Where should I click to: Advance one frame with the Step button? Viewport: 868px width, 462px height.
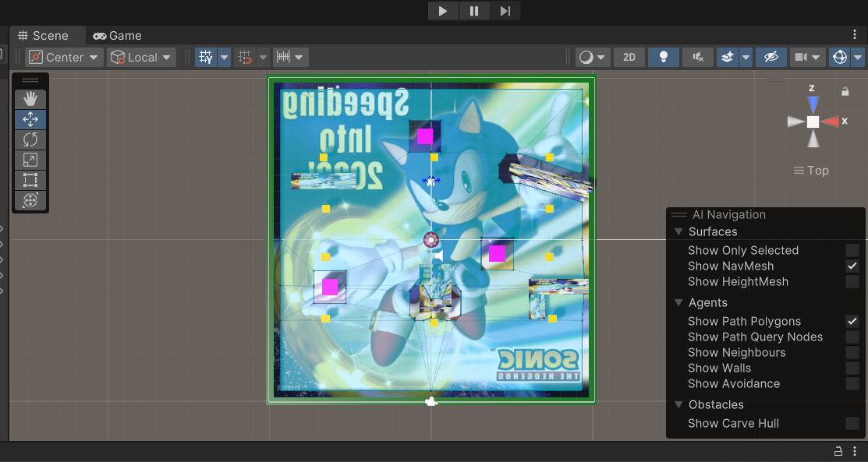point(505,11)
